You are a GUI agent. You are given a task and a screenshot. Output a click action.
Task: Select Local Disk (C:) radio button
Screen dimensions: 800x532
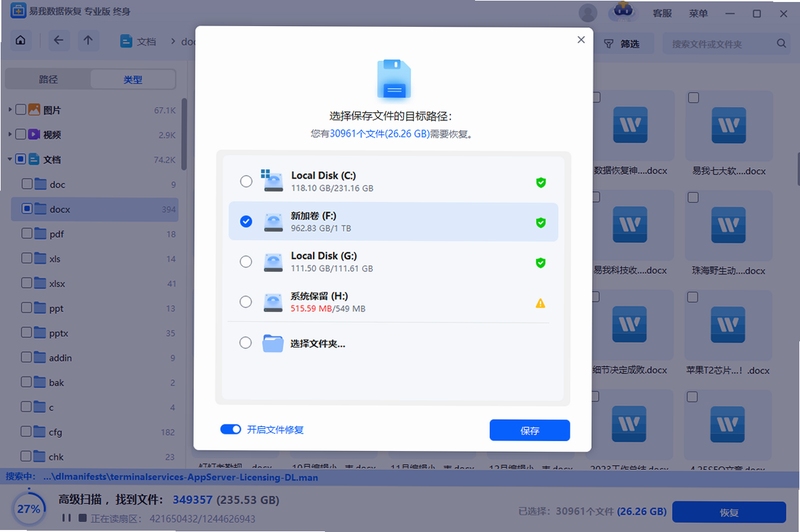pyautogui.click(x=246, y=181)
